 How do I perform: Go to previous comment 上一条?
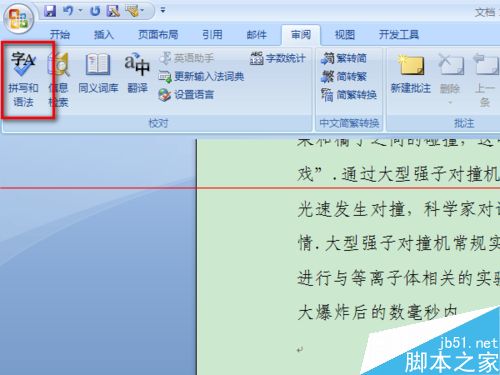485,80
